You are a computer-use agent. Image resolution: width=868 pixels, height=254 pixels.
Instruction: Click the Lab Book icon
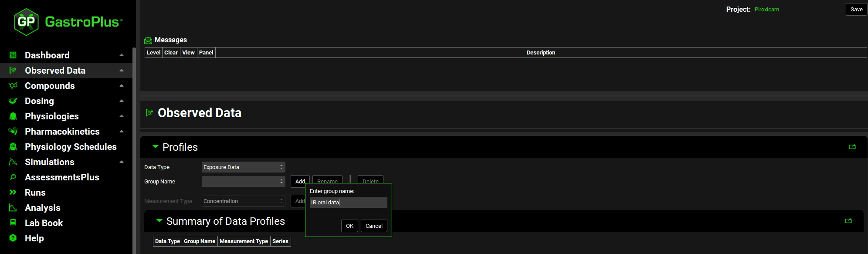(13, 223)
